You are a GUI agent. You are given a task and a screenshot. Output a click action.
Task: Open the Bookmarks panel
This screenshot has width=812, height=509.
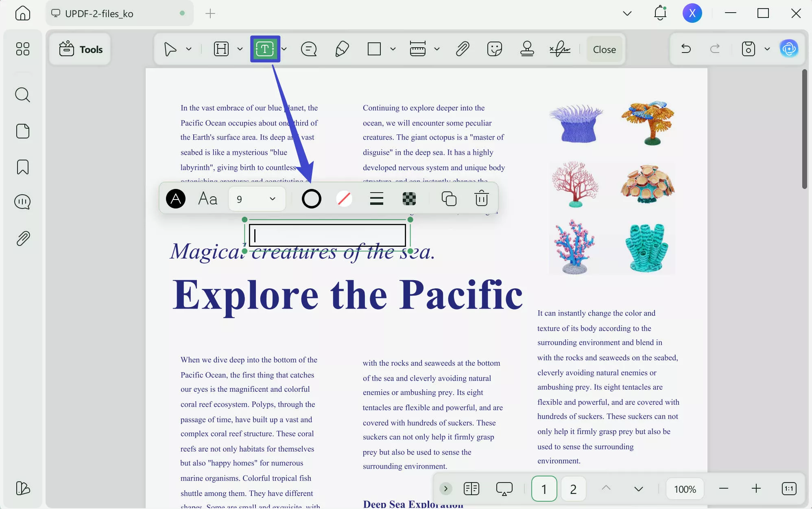click(23, 167)
